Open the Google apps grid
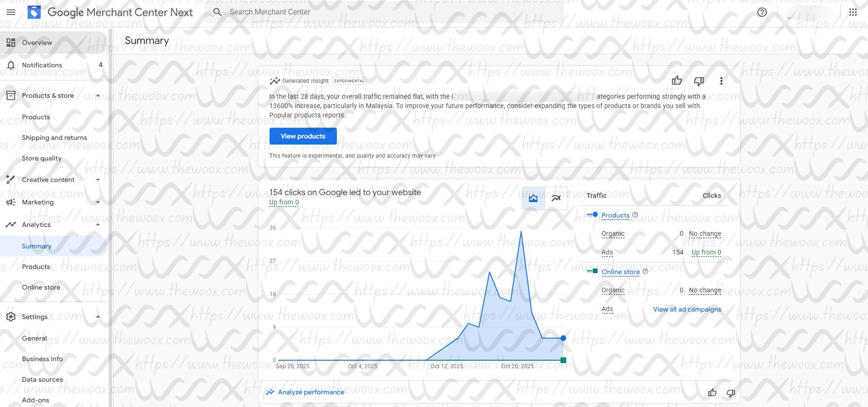The width and height of the screenshot is (868, 407). pyautogui.click(x=853, y=12)
